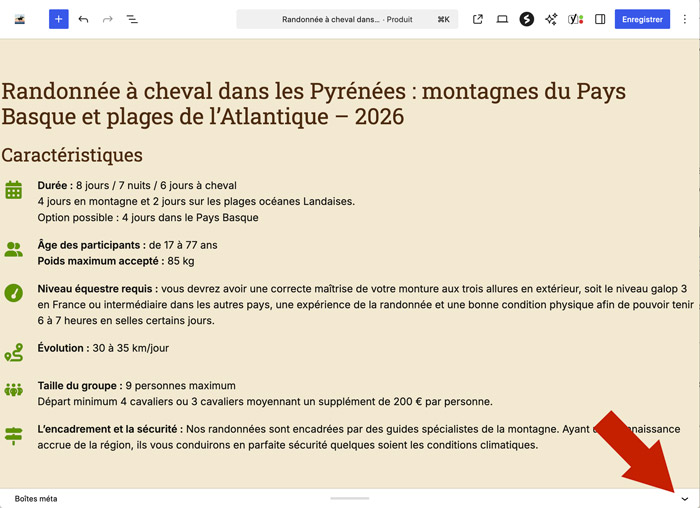Screen dimensions: 700x508
Task: Click the group icon beside Taille du groupe
Action: tap(13, 390)
